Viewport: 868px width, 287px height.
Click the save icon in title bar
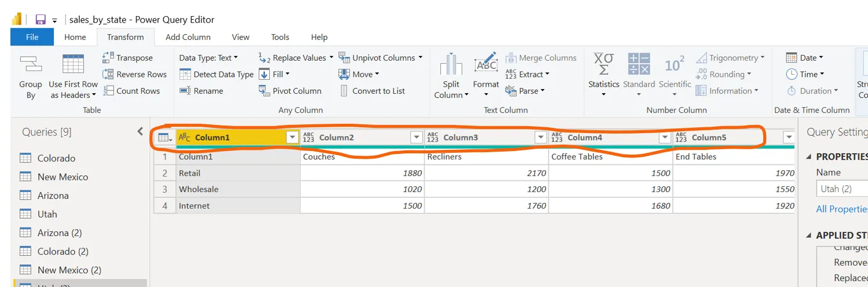(x=41, y=20)
